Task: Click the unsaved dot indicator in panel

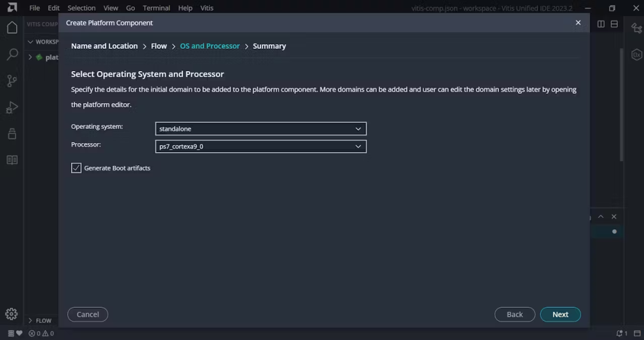Action: point(614,231)
